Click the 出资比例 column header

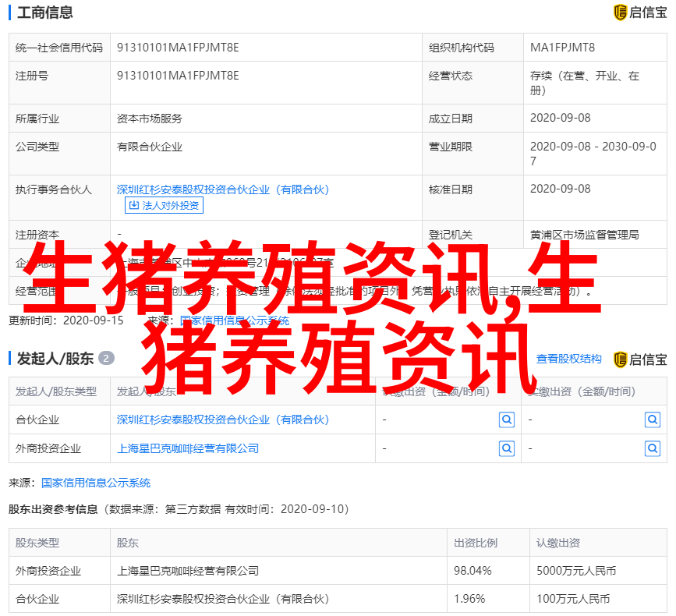(x=488, y=543)
